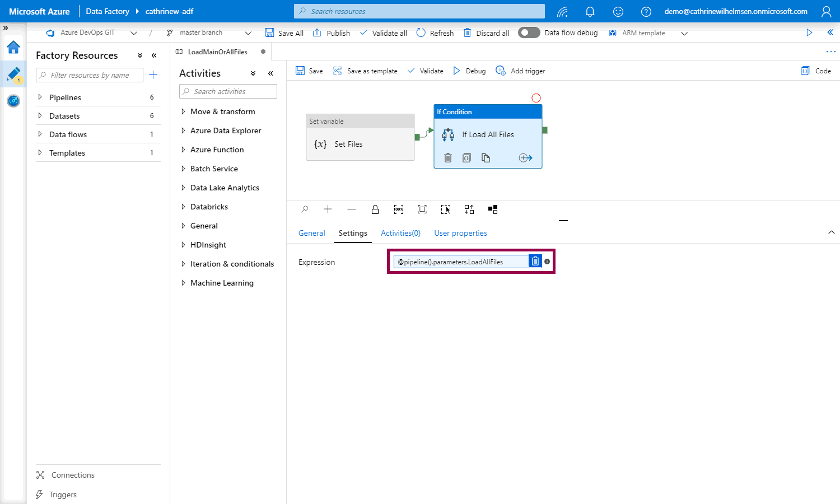Click the Publish button
This screenshot has width=840, height=504.
[332, 33]
